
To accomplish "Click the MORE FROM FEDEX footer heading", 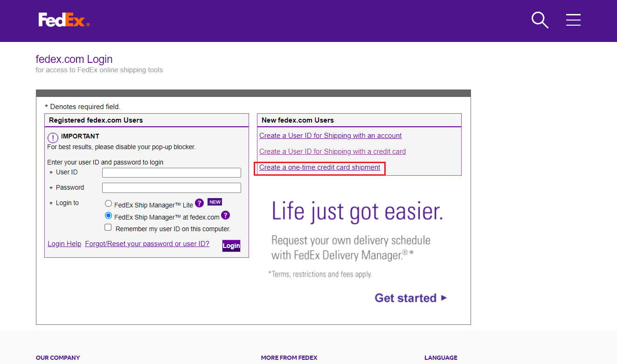I will [289, 358].
